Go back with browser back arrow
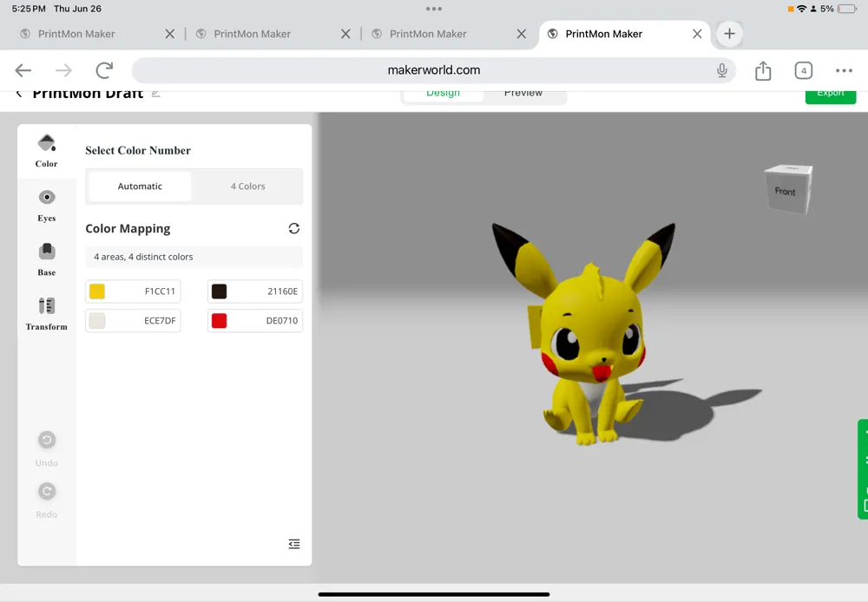 point(23,70)
